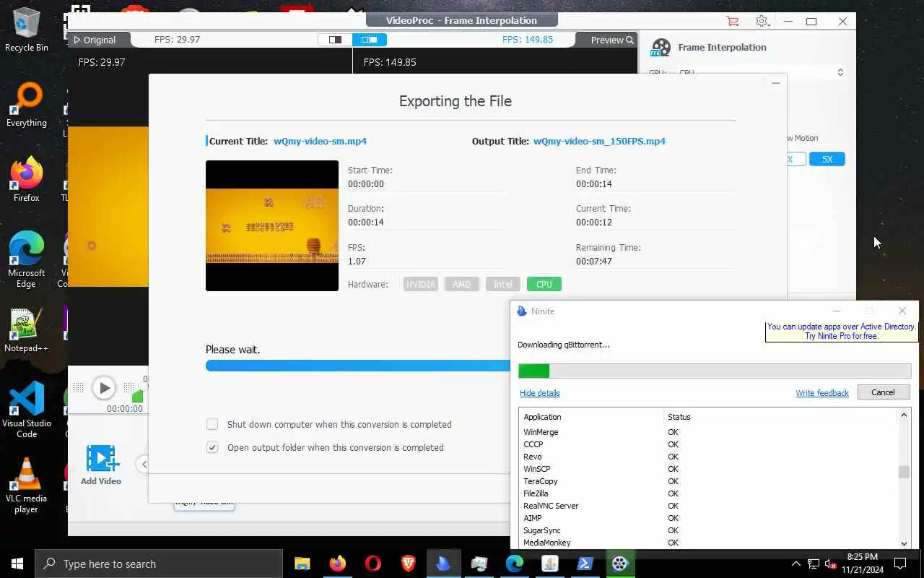Screen dimensions: 924x578
Task: Select the TeraCopy row
Action: pyautogui.click(x=709, y=481)
